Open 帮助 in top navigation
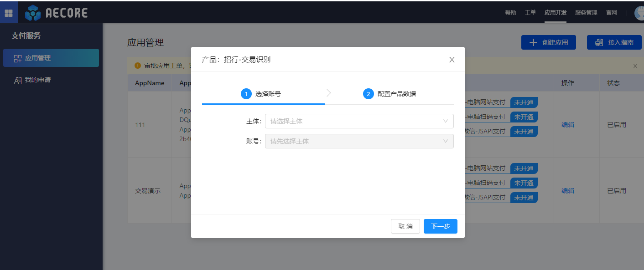644x270 pixels. pos(510,13)
